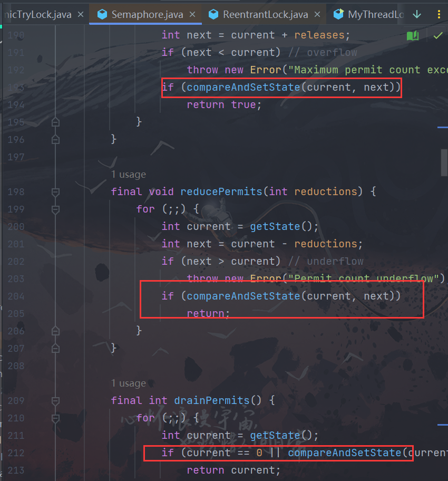Fold the for loop at line 210
The image size is (448, 481).
point(55,418)
